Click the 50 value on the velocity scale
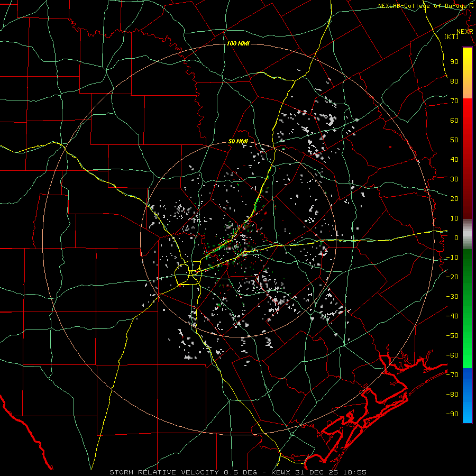Image resolution: width=476 pixels, height=476 pixels. click(454, 140)
